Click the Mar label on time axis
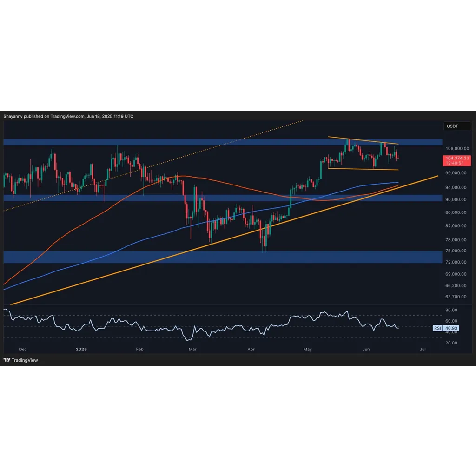The height and width of the screenshot is (476, 476). coord(192,349)
